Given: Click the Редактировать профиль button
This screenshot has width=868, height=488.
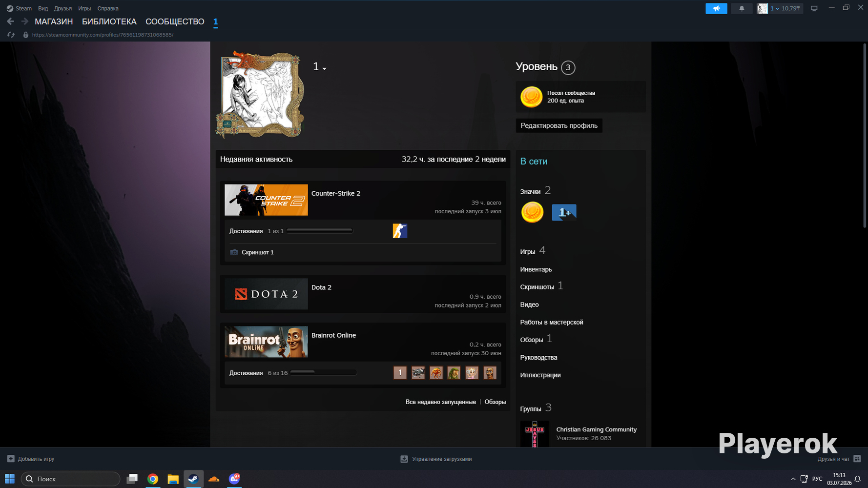Looking at the screenshot, I should click(559, 125).
